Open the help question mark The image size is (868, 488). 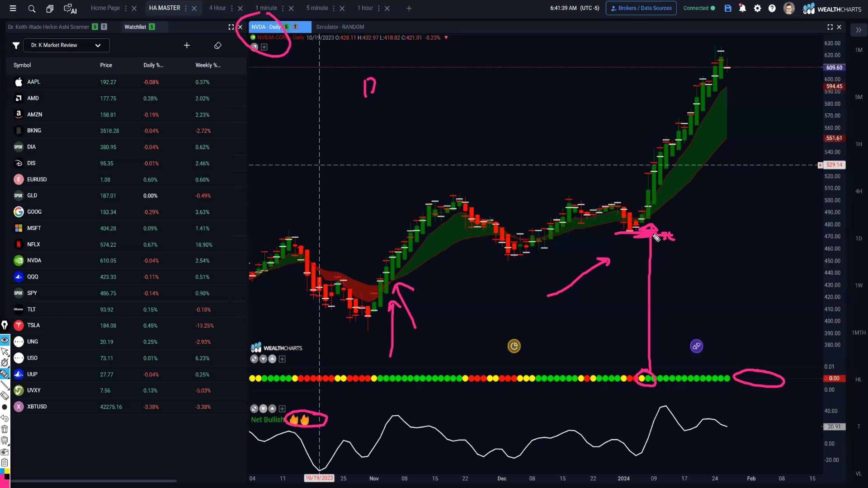pos(772,8)
